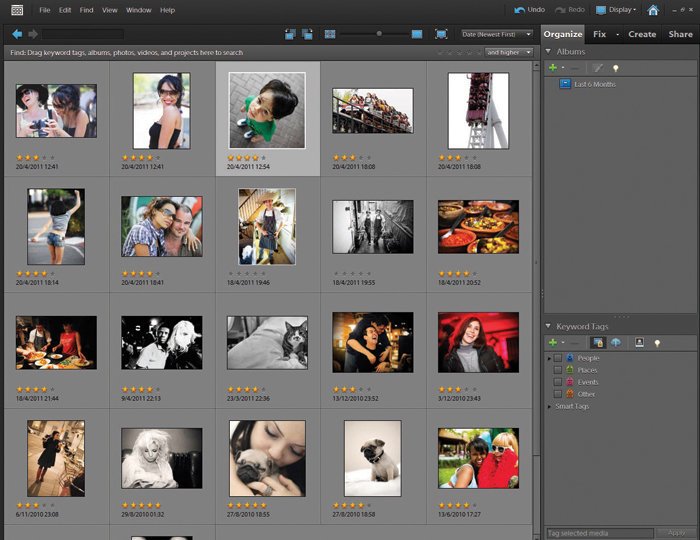Screen dimensions: 700x540
Task: Open the 'and higher' rating dropdown
Action: coord(509,53)
